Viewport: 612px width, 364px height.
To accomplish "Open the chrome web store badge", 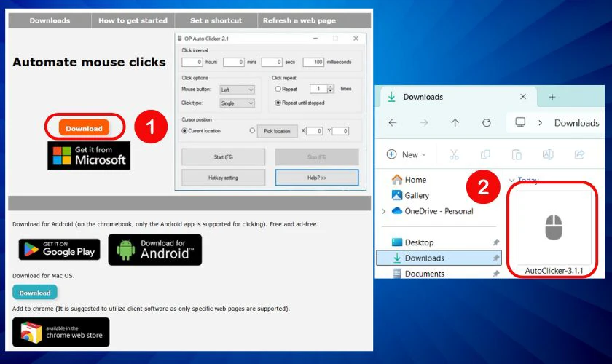I will pyautogui.click(x=61, y=332).
